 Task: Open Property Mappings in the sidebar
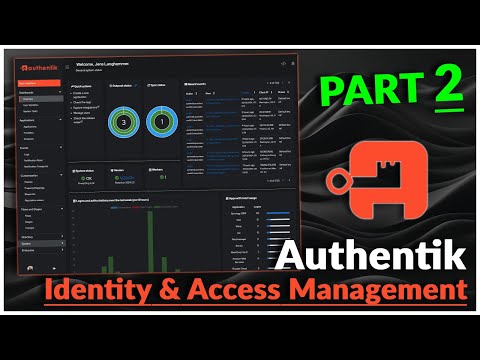pos(34,188)
